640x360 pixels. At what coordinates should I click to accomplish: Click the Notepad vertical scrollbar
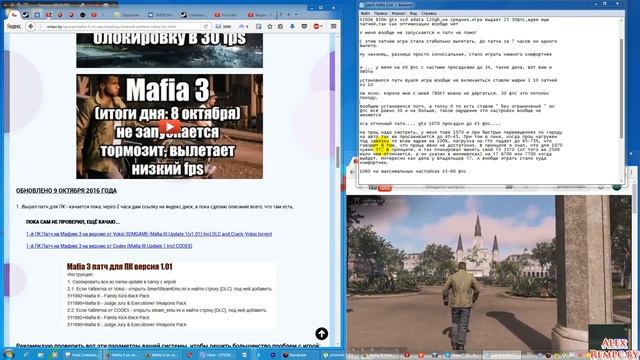pos(622,88)
